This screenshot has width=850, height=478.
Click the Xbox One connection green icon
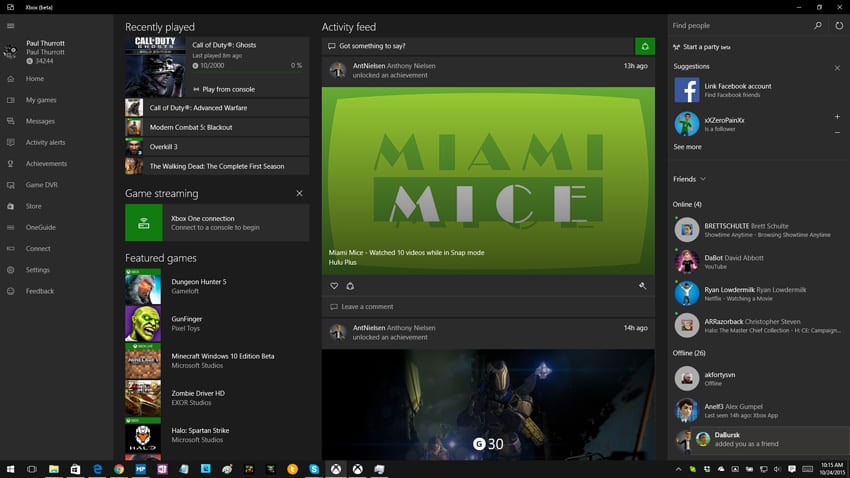point(144,223)
